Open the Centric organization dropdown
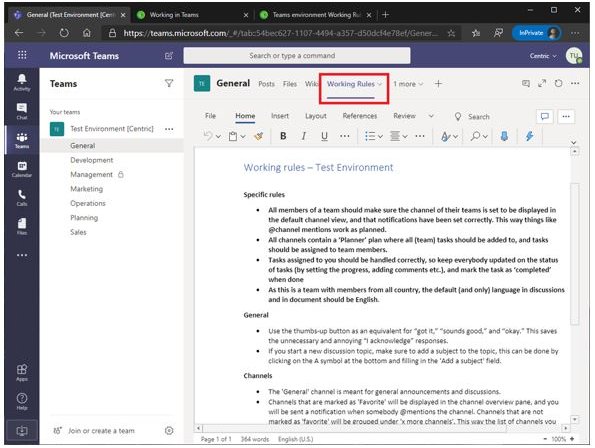This screenshot has width=595, height=448. click(x=543, y=56)
